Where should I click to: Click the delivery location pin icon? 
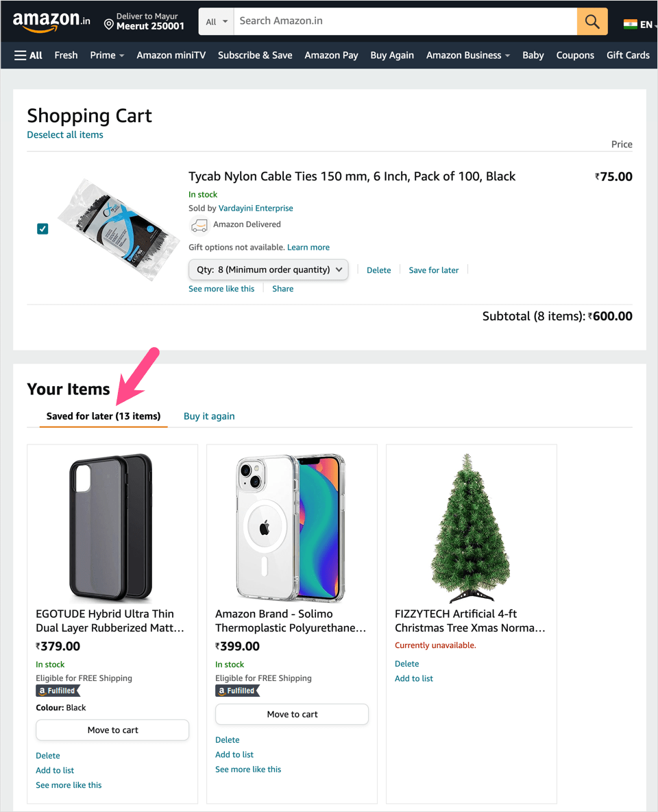(x=108, y=25)
